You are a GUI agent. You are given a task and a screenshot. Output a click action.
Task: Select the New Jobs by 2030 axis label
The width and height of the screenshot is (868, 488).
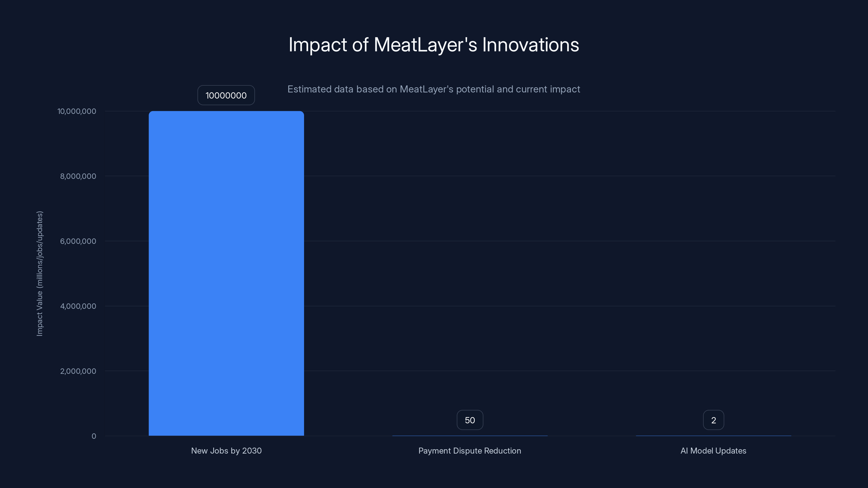226,451
